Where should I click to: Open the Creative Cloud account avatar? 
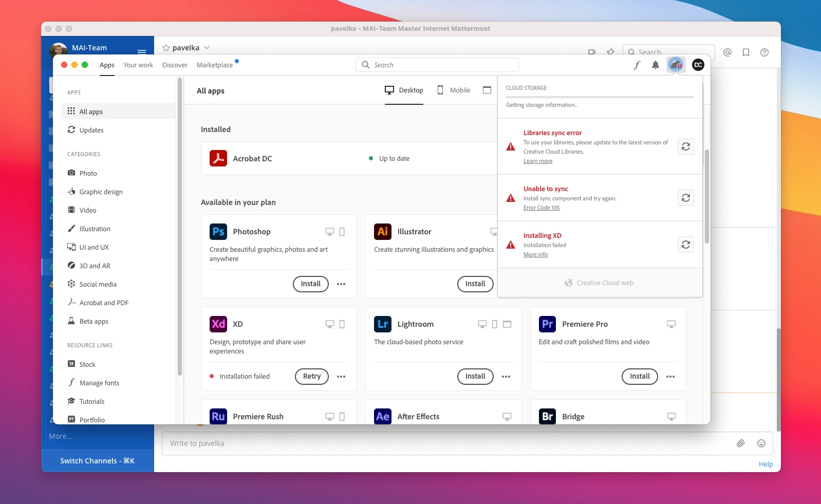(698, 65)
